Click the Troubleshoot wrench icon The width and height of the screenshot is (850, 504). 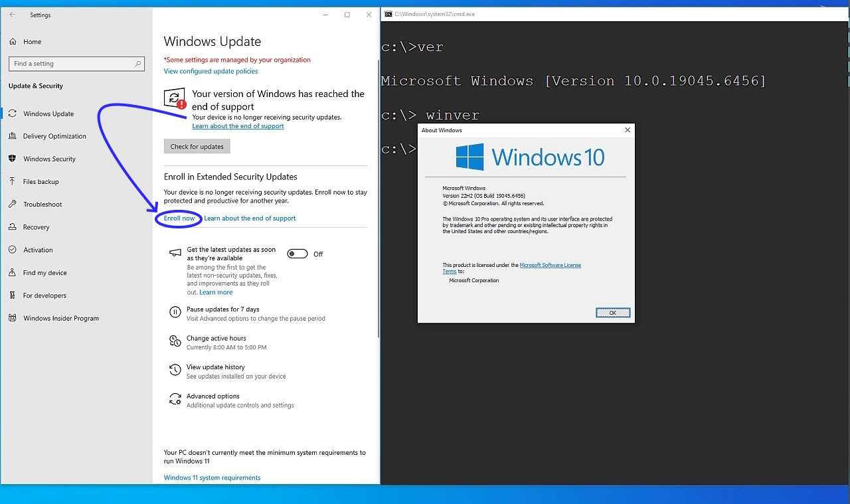13,205
